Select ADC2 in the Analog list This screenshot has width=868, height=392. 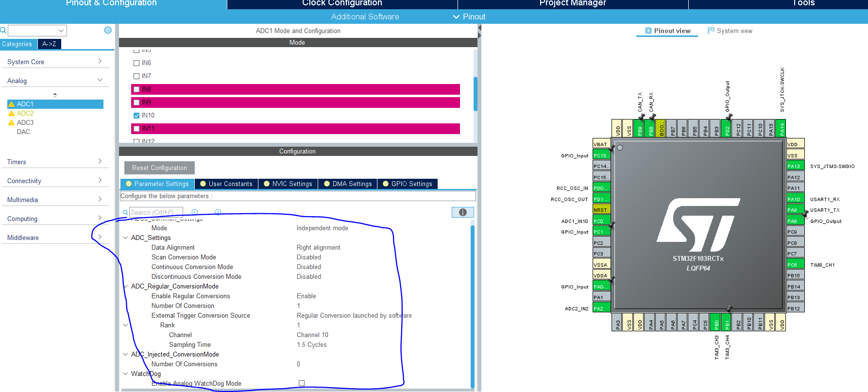[x=25, y=113]
